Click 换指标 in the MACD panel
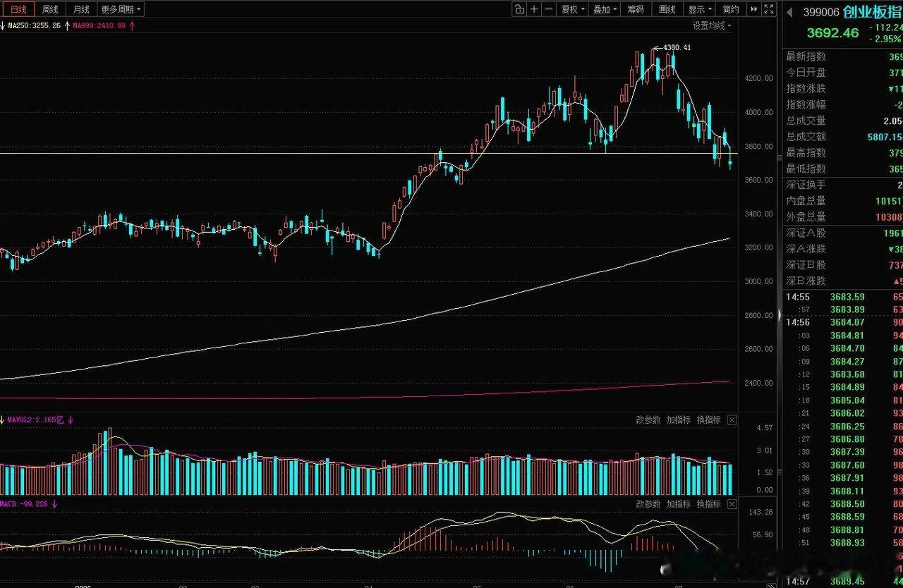 pos(709,504)
